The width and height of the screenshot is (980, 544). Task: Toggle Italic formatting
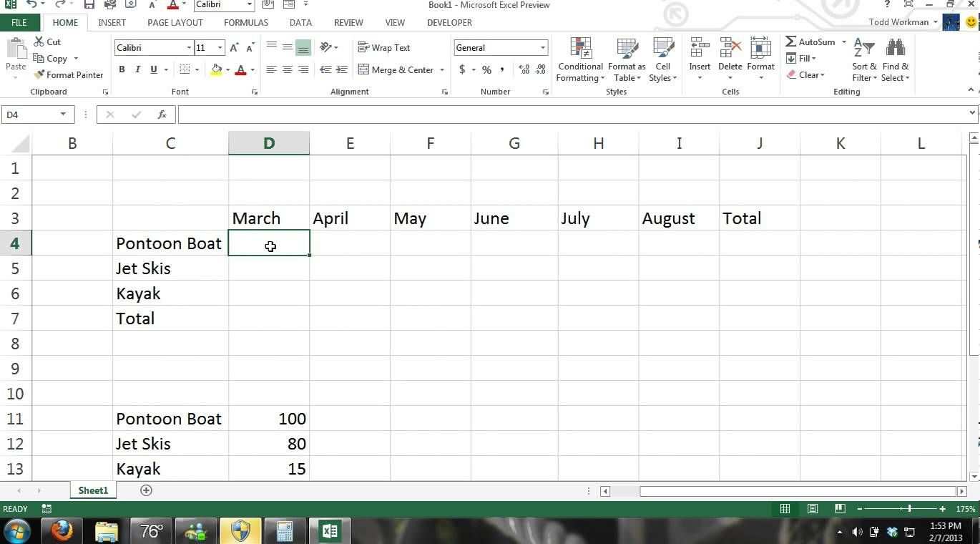(x=137, y=70)
